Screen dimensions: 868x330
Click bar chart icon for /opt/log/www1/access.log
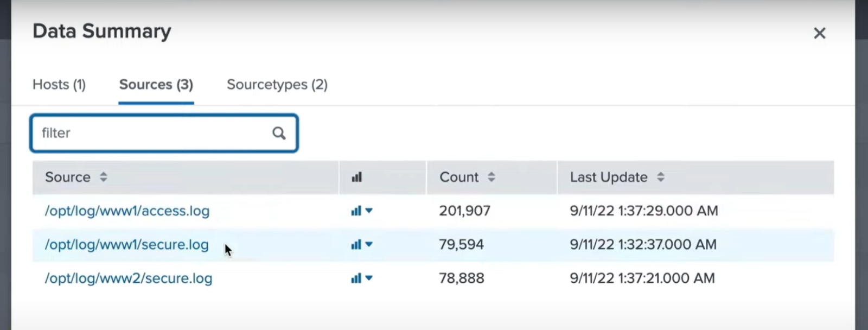356,211
